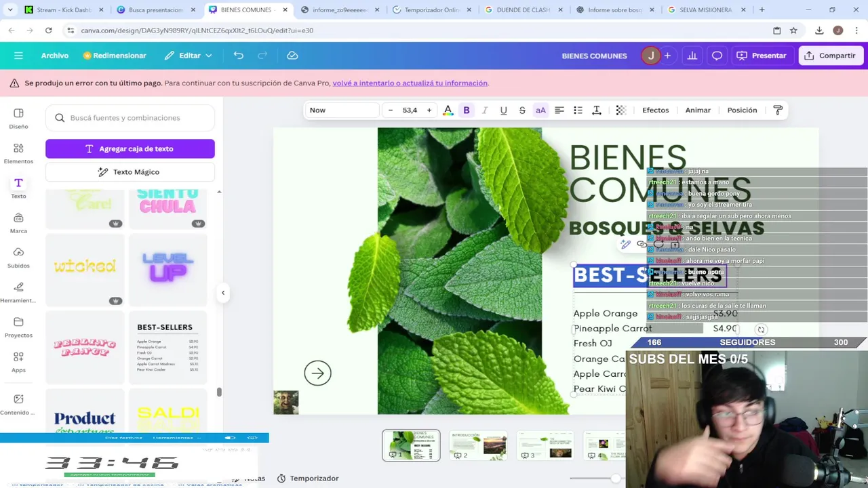
Task: Change text alignment
Action: (x=559, y=110)
